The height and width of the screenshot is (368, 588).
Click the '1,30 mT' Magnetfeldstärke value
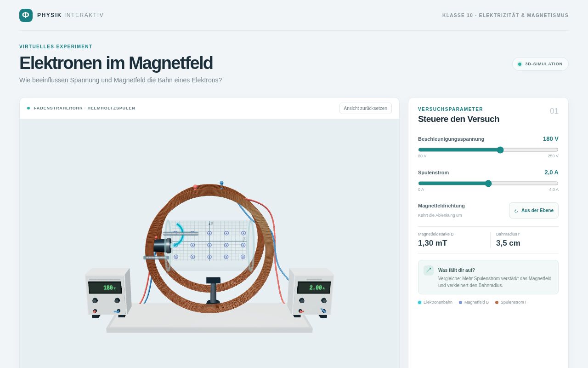(432, 243)
